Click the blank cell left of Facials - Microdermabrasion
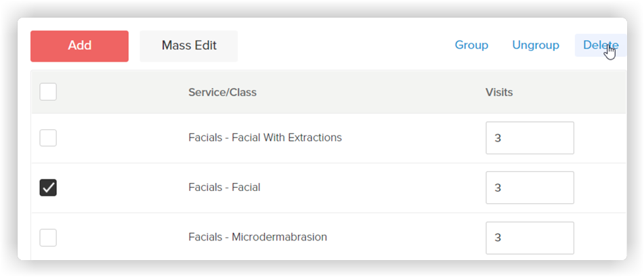Screen dimensions: 644x277 click(x=119, y=238)
